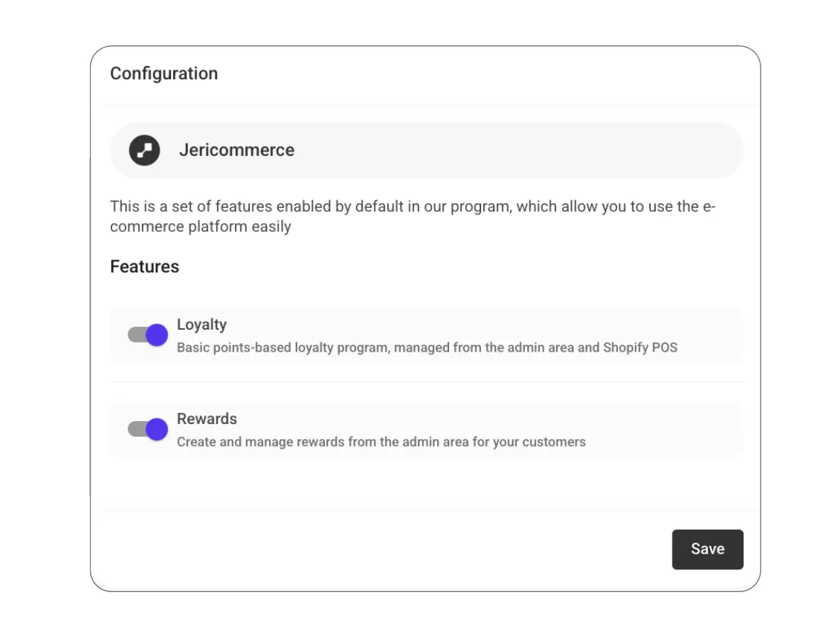Disable the Loyalty feature toggle

coord(148,335)
